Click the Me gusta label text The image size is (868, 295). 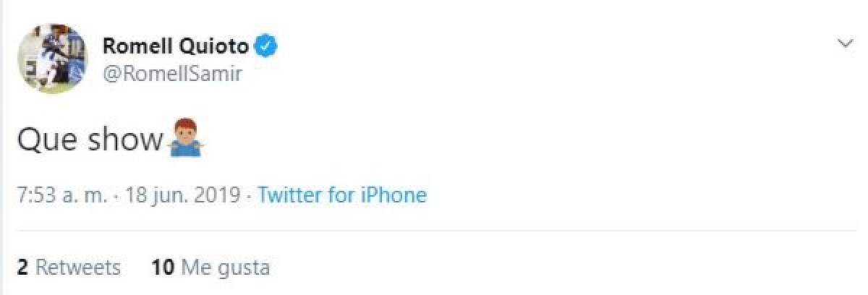pos(225,268)
